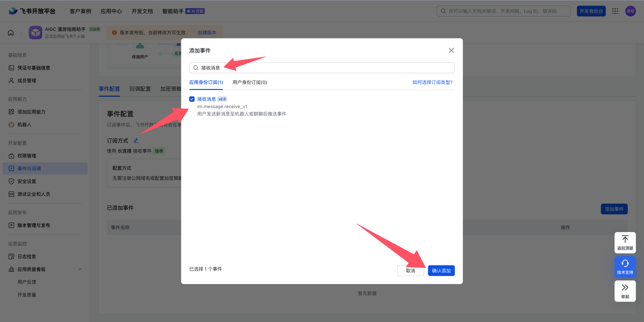Open 智能助手 in top navigation
This screenshot has width=644, height=322.
point(173,11)
